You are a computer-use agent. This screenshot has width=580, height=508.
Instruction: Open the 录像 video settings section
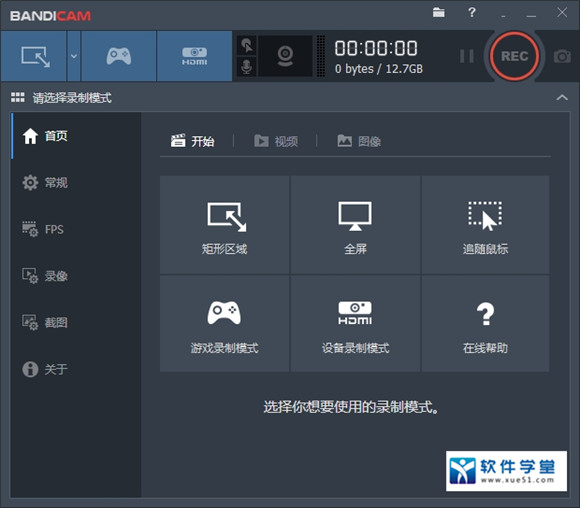tap(76, 276)
